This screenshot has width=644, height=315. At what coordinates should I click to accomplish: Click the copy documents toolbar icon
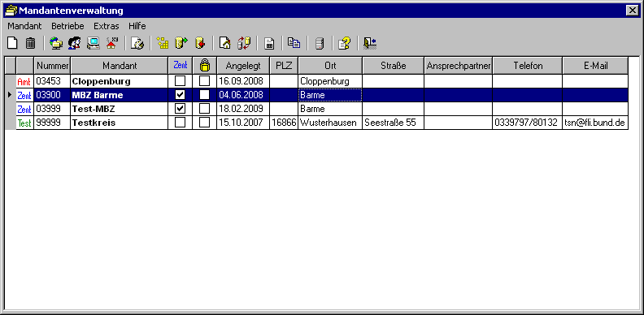(x=294, y=43)
